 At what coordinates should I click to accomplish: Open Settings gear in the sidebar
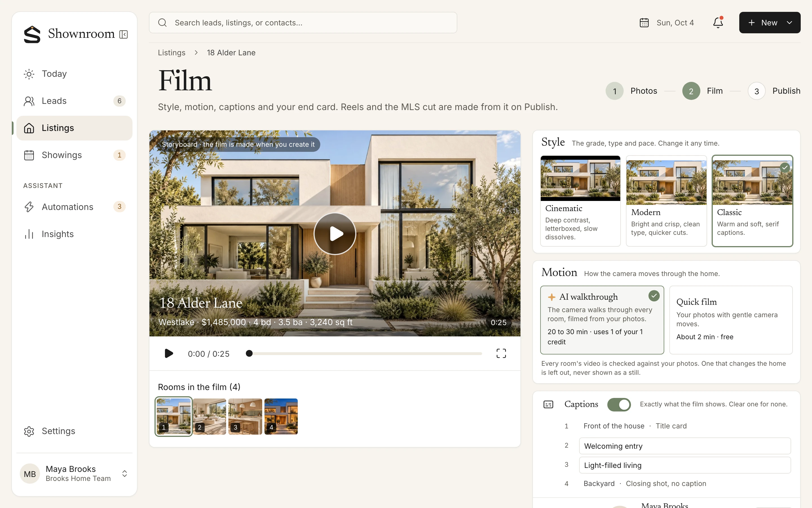(74, 431)
